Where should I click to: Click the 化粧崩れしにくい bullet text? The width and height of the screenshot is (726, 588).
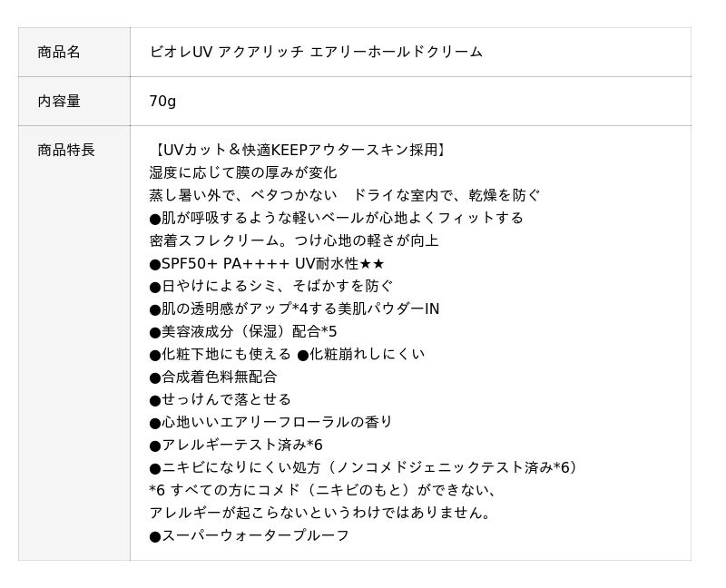tap(361, 354)
